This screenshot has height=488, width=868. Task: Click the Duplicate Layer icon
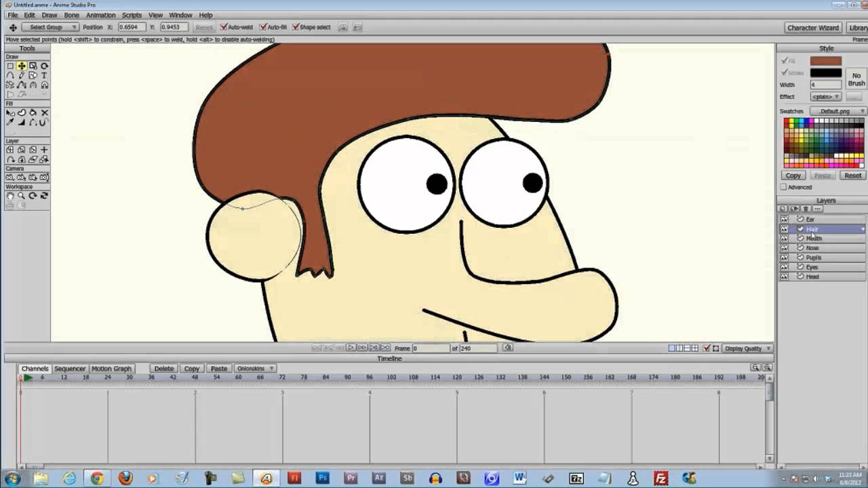pyautogui.click(x=794, y=209)
